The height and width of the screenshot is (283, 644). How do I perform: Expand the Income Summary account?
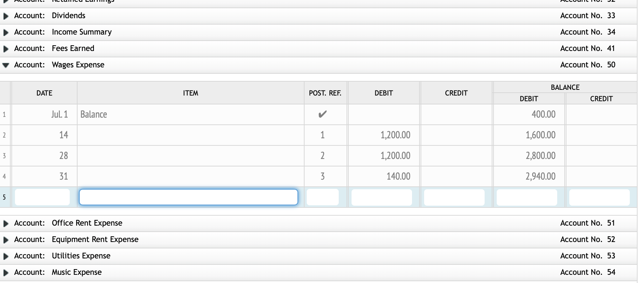(x=5, y=32)
